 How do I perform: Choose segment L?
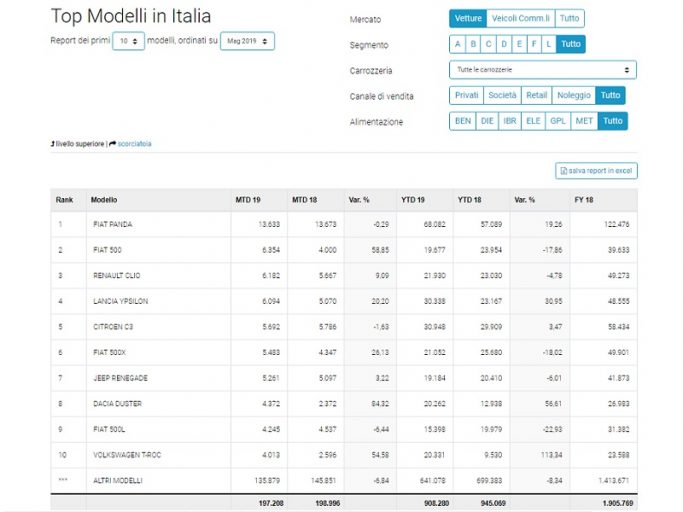click(x=549, y=44)
